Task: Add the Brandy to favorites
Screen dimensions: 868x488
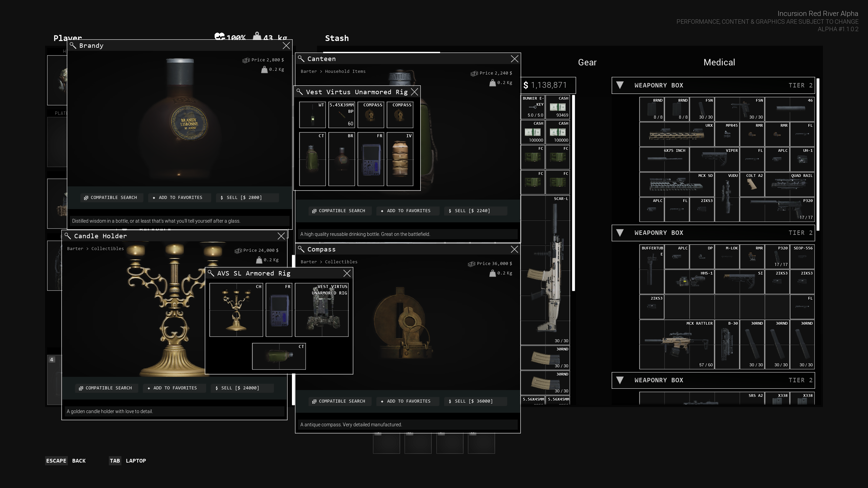Action: 179,198
